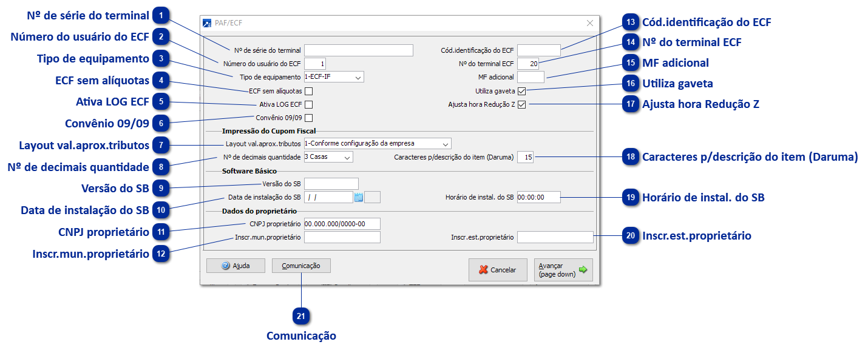
Task: Select the CNPJ proprietário input field
Action: [x=342, y=223]
